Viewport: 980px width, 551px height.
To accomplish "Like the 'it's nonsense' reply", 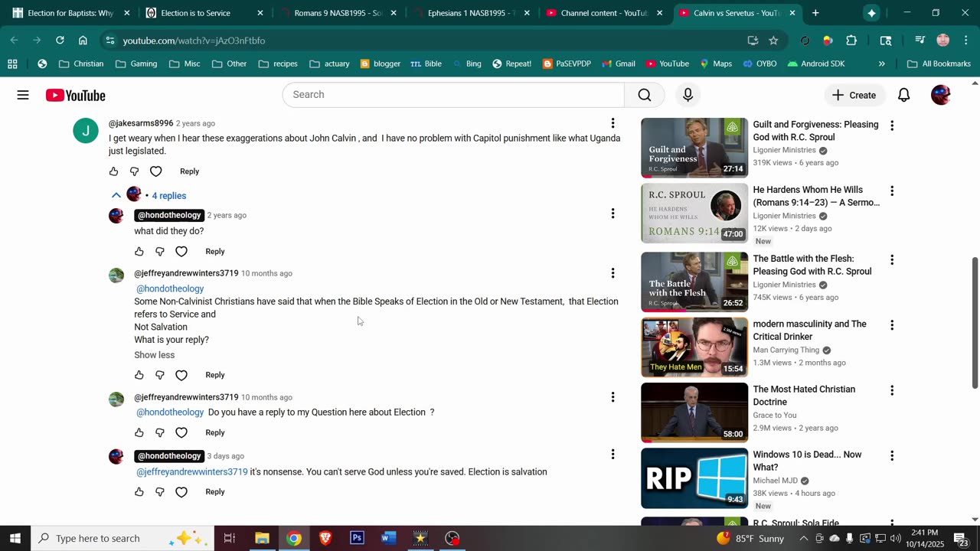I will pyautogui.click(x=139, y=492).
